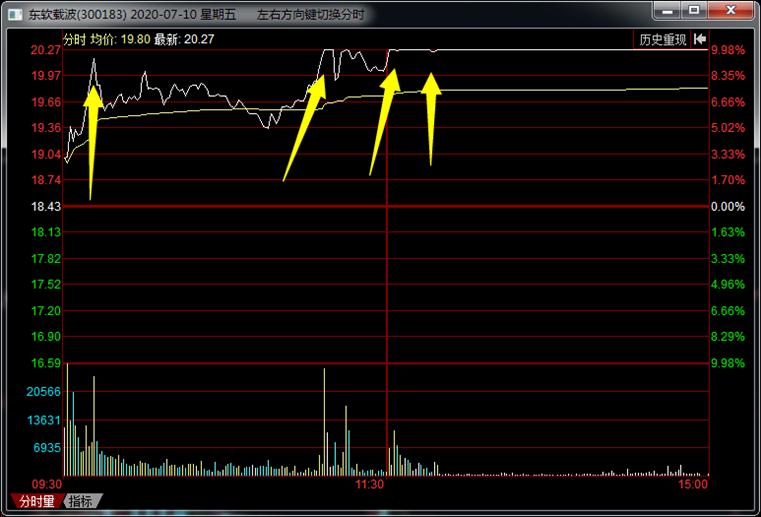Screen dimensions: 761x517
Task: Minimize the stock chart window
Action: point(667,10)
